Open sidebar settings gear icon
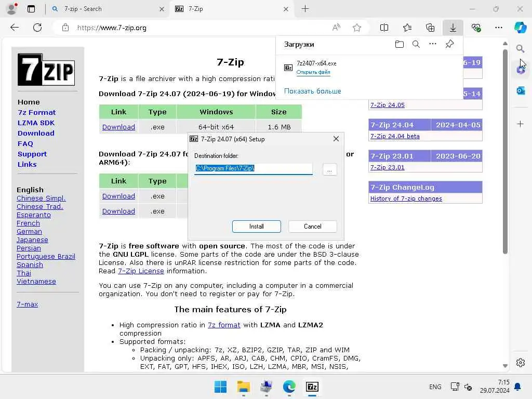Image resolution: width=532 pixels, height=399 pixels. (x=521, y=363)
